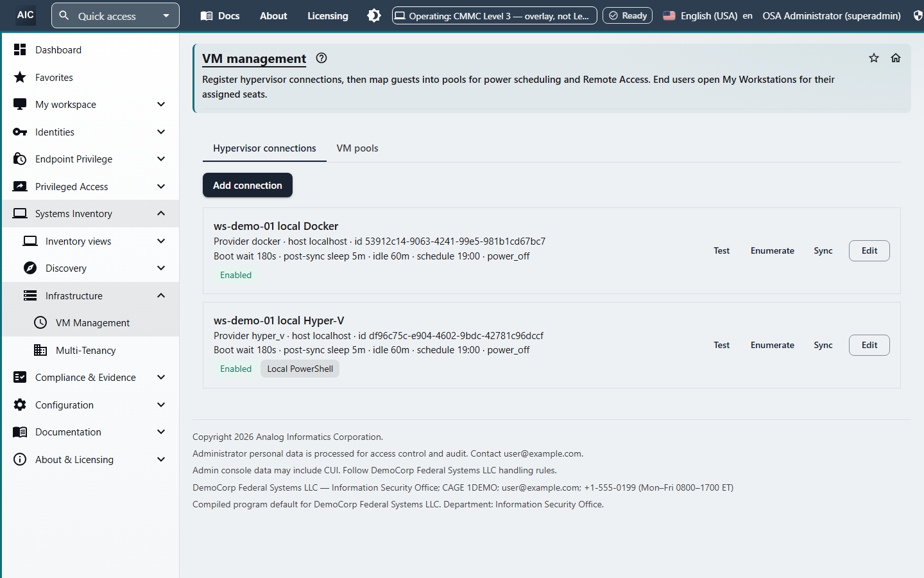The width and height of the screenshot is (924, 578).
Task: Click the Multi-Tenancy building icon
Action: coord(40,350)
